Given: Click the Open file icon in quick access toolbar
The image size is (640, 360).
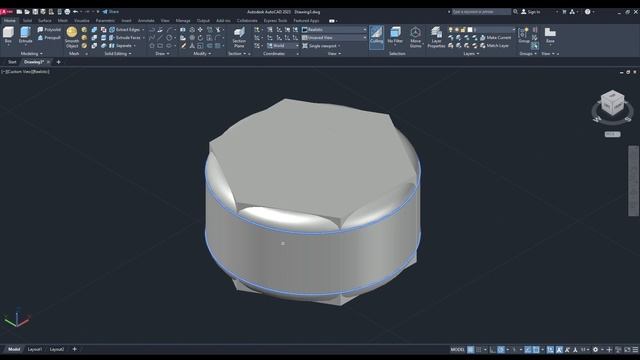Looking at the screenshot, I should click(27, 12).
